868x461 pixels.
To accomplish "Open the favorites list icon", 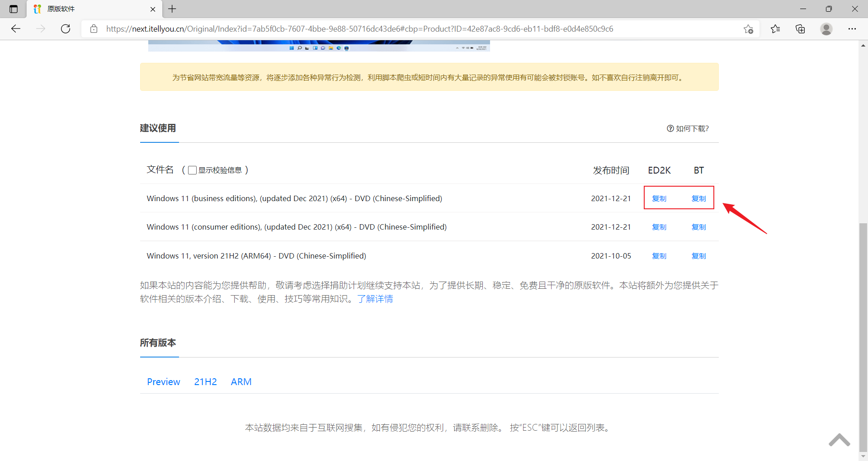I will click(775, 28).
